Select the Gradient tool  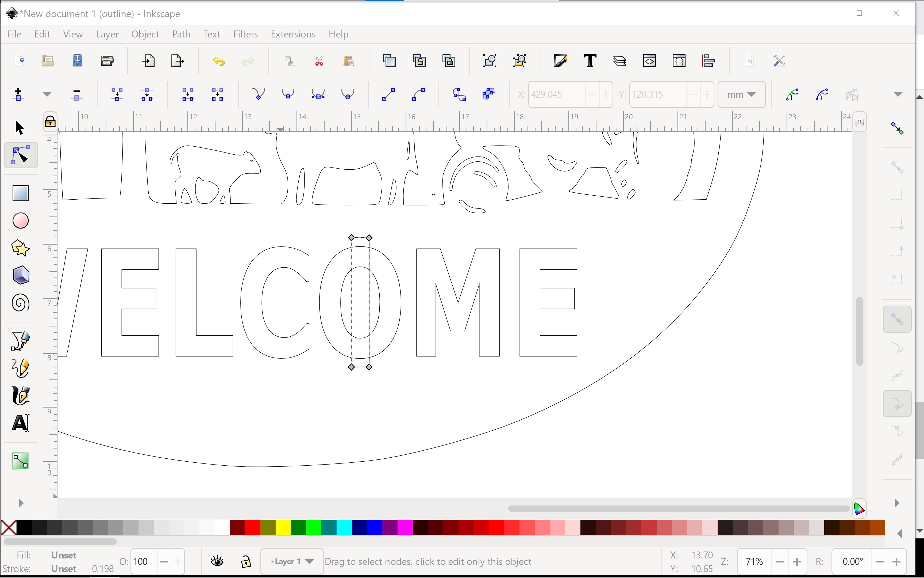pos(21,461)
